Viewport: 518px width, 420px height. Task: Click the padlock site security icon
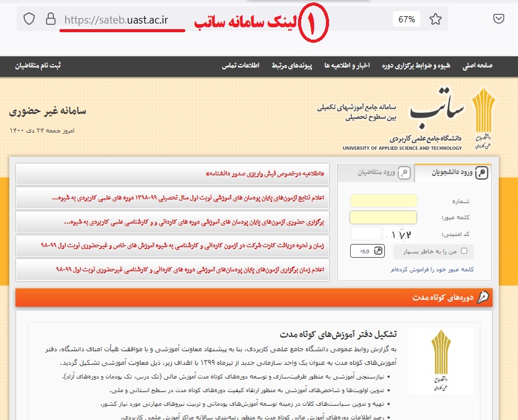(x=50, y=19)
